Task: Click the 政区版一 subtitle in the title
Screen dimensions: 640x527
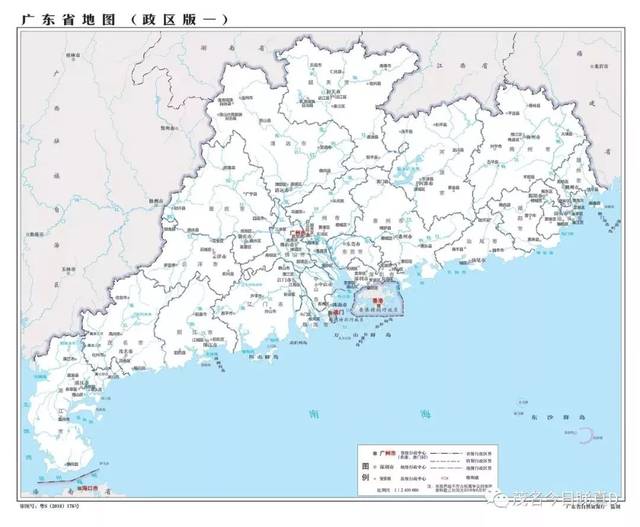Action: pos(179,20)
